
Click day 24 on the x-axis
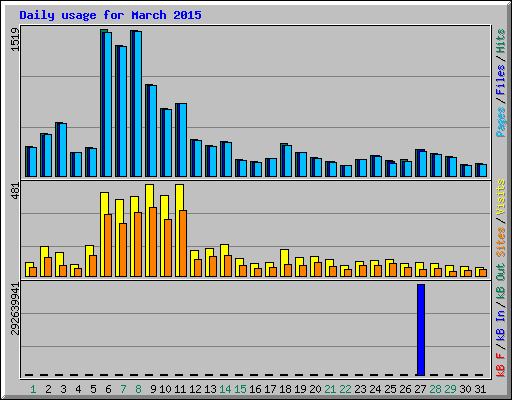tap(375, 389)
